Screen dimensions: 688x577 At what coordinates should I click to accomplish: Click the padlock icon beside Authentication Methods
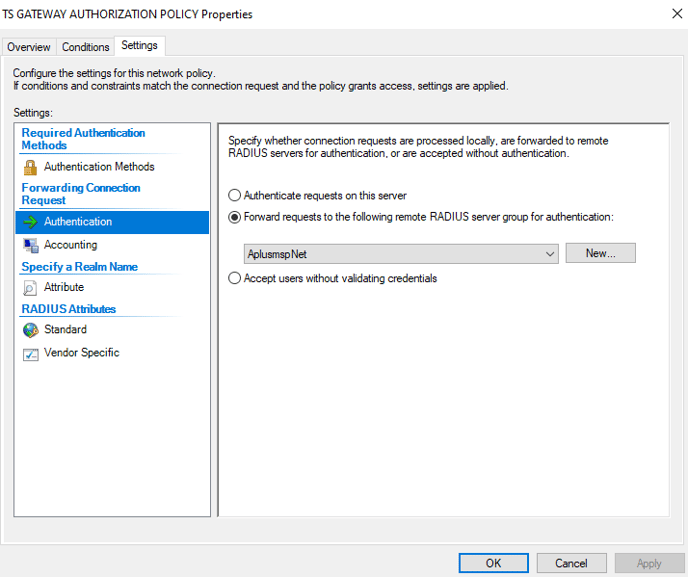[x=30, y=167]
